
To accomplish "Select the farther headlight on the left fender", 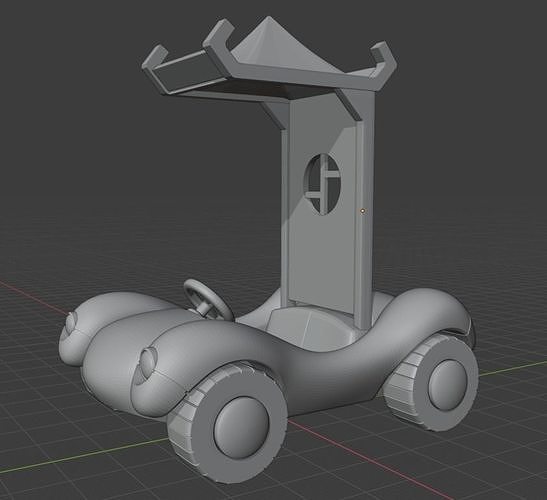I will coord(72,322).
